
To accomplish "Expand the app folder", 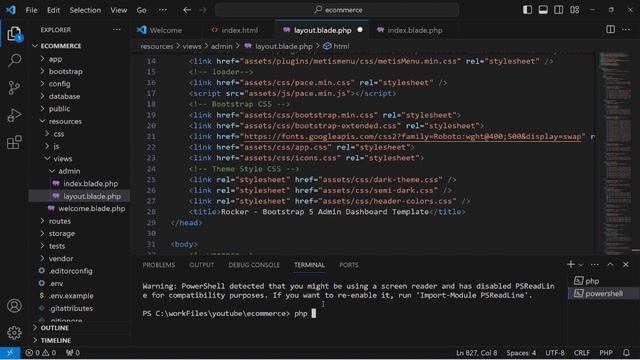I will click(80, 59).
